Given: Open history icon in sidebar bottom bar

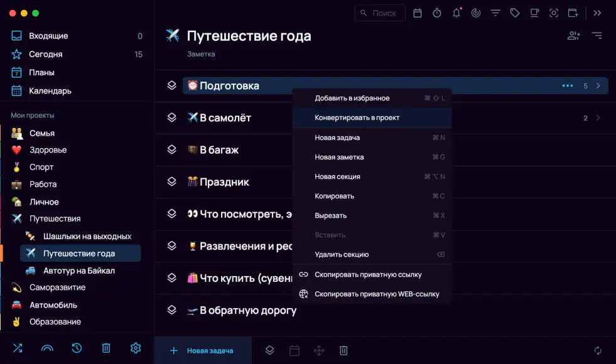Looking at the screenshot, I should coord(77,348).
